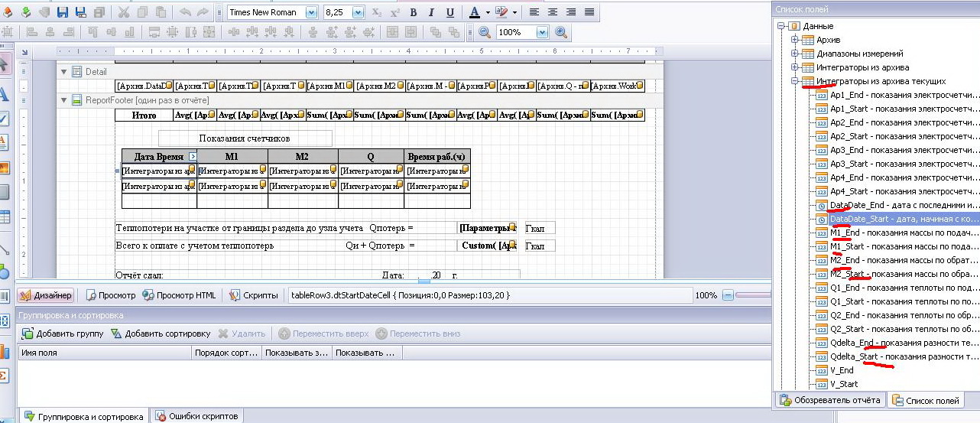Switch to Дизайнер tab
The height and width of the screenshot is (423, 980).
pyautogui.click(x=45, y=295)
